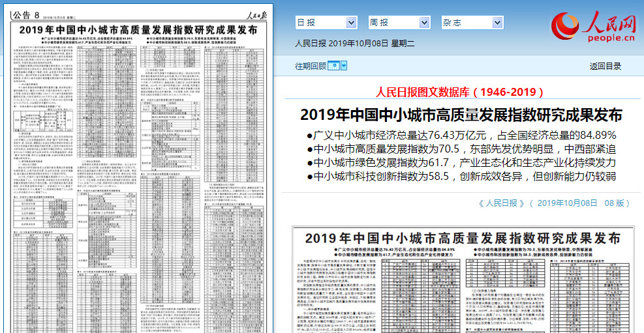Click the subtitle line about 76.43万亿元
The width and height of the screenshot is (644, 333).
(461, 136)
